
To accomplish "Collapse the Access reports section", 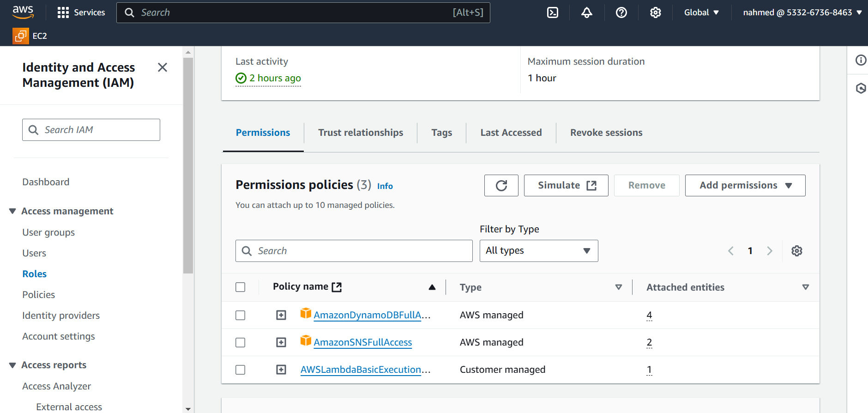I will (x=12, y=365).
